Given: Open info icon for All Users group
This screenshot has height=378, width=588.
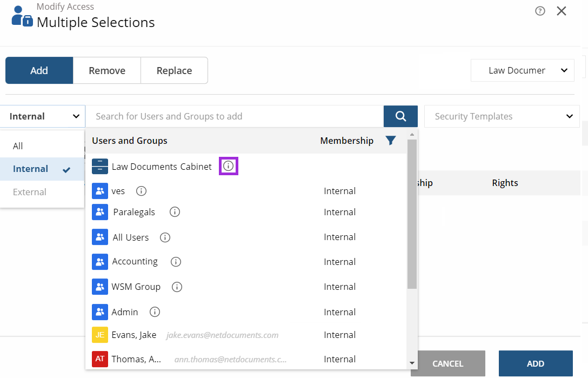Looking at the screenshot, I should [x=165, y=237].
